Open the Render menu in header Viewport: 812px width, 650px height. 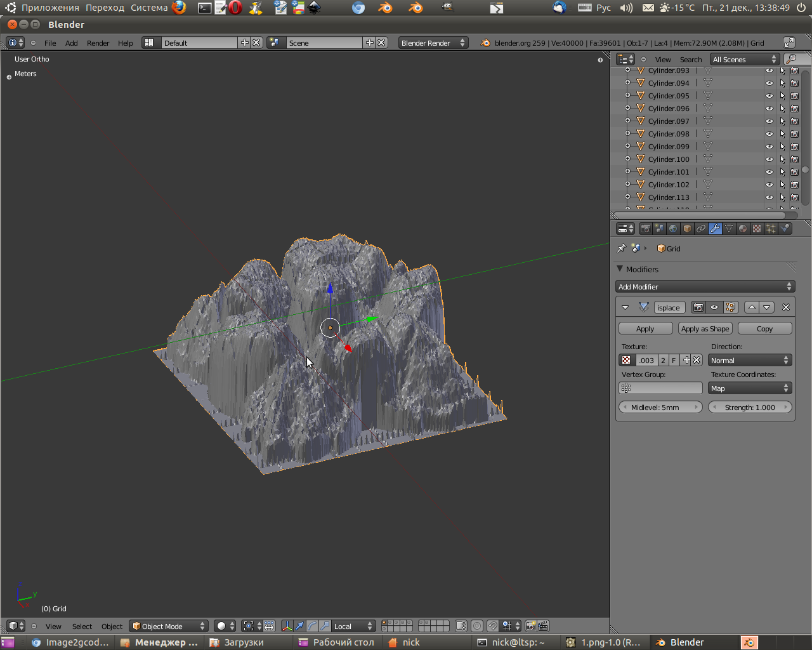pos(98,43)
